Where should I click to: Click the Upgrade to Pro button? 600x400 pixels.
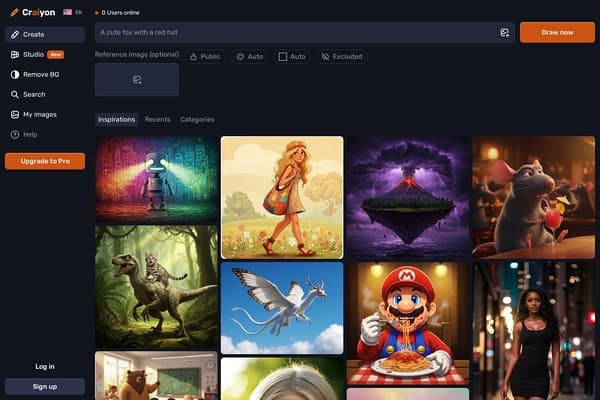(x=45, y=161)
